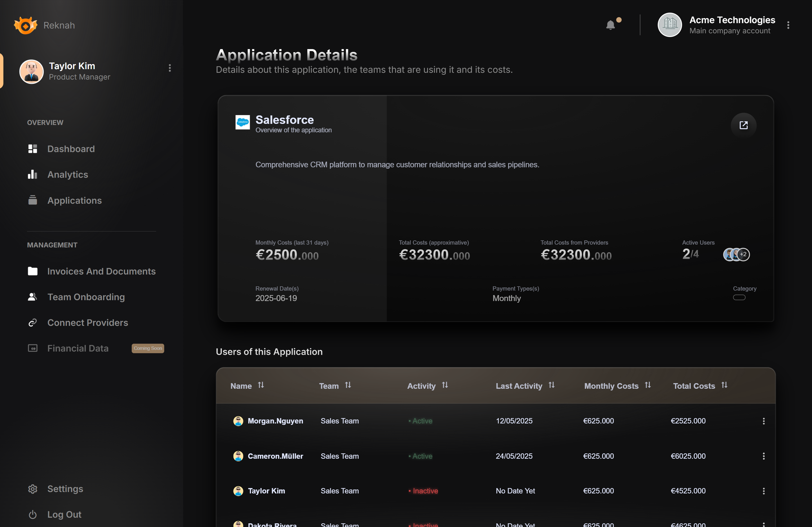Screen dimensions: 812x527
Task: Open Connect Providers
Action: point(88,322)
